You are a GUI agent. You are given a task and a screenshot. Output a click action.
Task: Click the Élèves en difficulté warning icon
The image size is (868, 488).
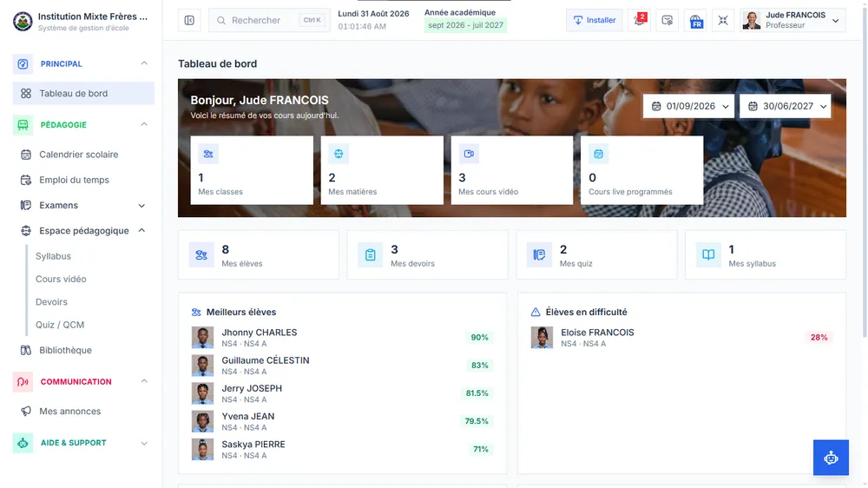point(536,313)
